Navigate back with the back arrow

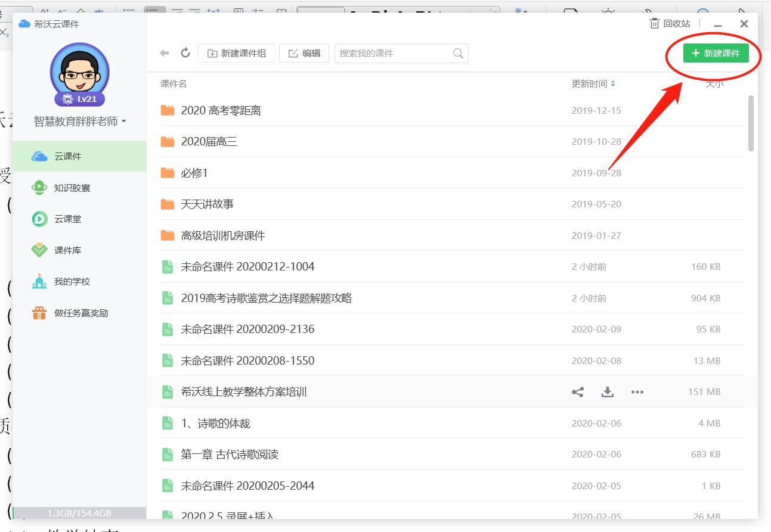coord(165,52)
